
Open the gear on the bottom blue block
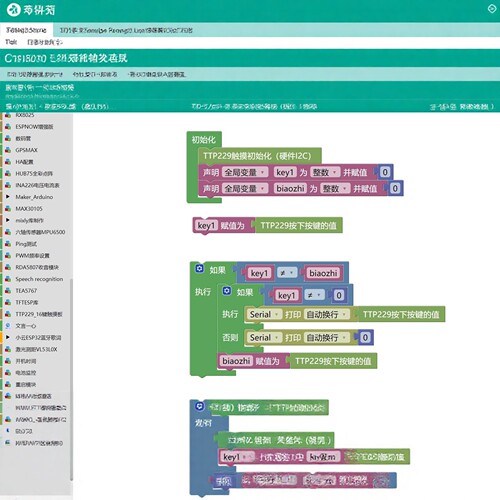[199, 406]
